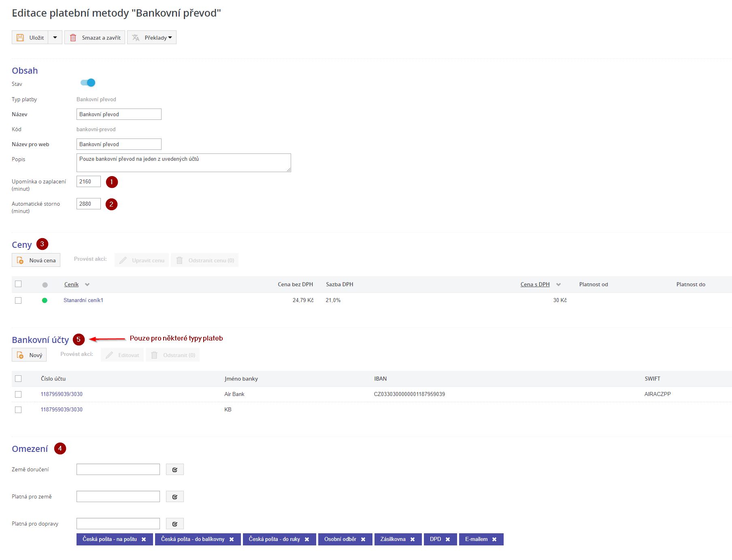Image resolution: width=732 pixels, height=560 pixels.
Task: Toggle the Stav status switch
Action: pos(88,83)
